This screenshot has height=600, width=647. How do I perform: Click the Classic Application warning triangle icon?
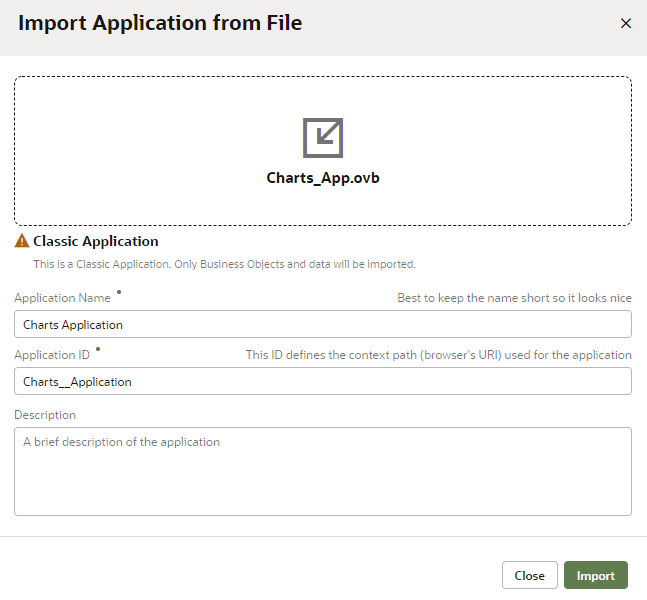coord(22,241)
